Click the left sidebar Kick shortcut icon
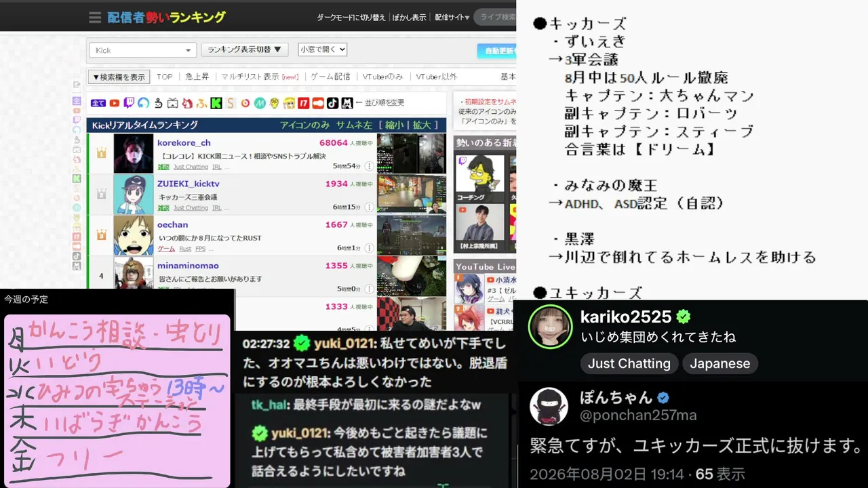The height and width of the screenshot is (488, 868). click(77, 178)
